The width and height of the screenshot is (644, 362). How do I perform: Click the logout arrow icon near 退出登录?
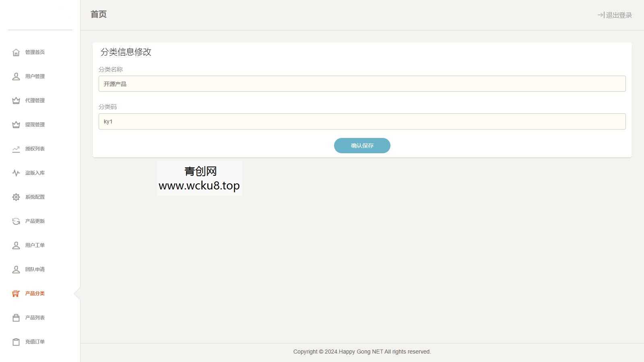tap(600, 15)
